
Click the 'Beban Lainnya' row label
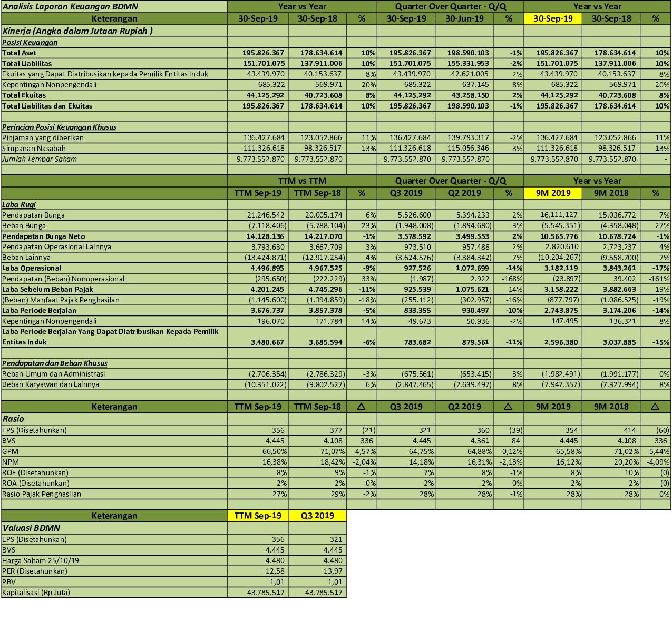pos(26,257)
